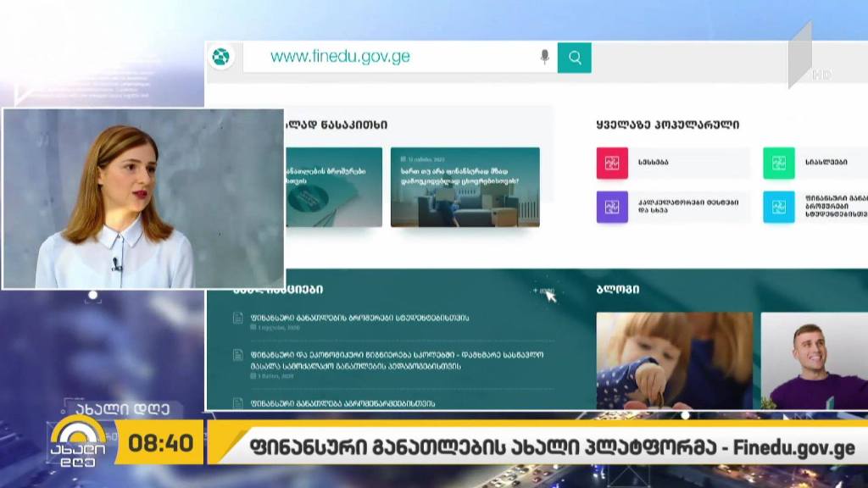Open the brochures card partly hidden by the video
This screenshot has height=488, width=868.
[334, 187]
